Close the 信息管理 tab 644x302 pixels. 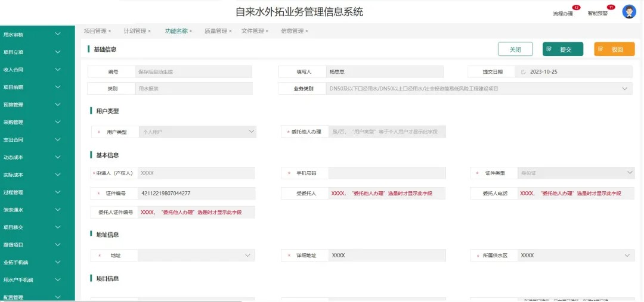pos(307,31)
